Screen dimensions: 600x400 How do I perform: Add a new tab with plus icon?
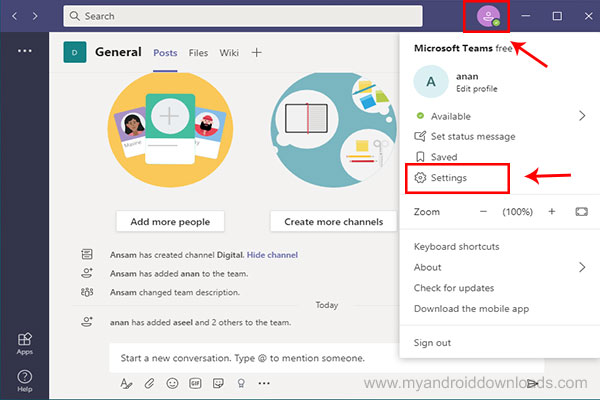click(257, 52)
